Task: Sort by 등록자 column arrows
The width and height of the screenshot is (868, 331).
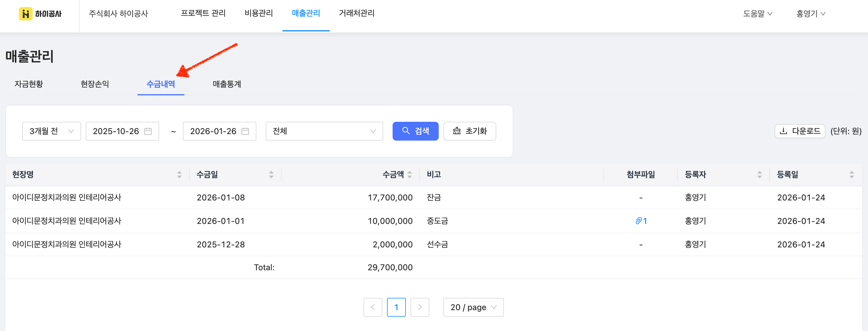Action: coord(759,174)
